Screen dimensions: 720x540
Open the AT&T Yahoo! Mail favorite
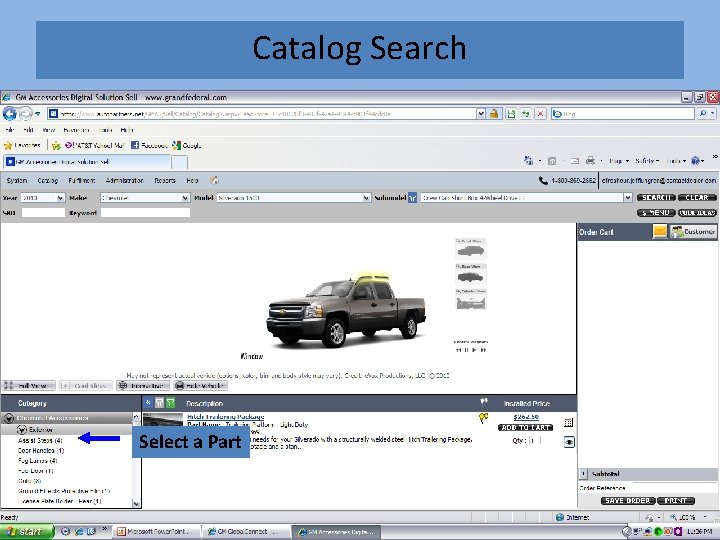pos(94,145)
